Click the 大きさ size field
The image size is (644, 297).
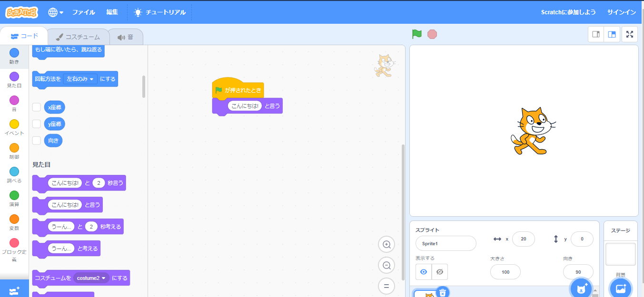click(x=505, y=272)
